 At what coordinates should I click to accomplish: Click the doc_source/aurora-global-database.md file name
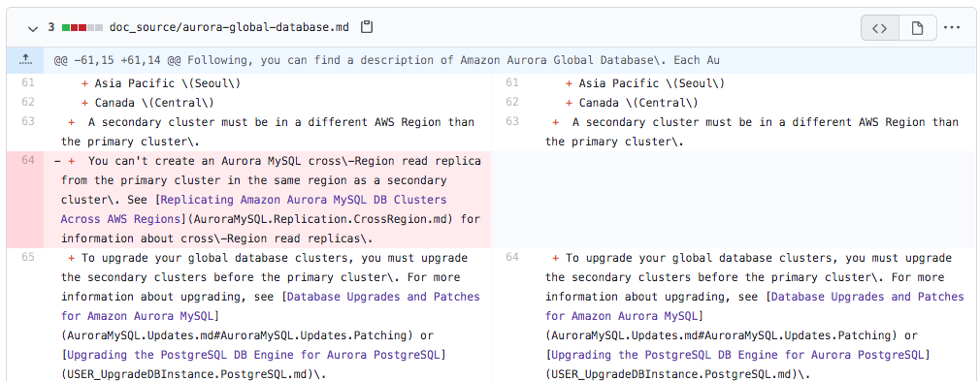(229, 27)
